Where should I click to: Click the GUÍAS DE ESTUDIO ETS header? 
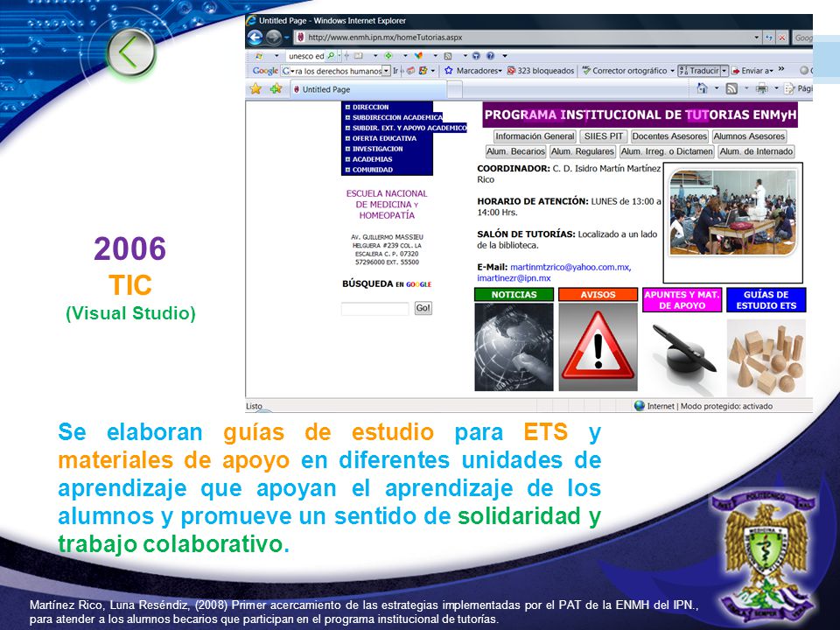(766, 300)
